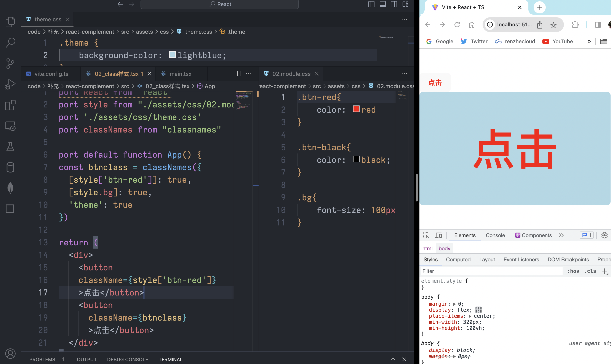611x364 pixels.
Task: Open Customize Layout icon
Action: tap(405, 4)
